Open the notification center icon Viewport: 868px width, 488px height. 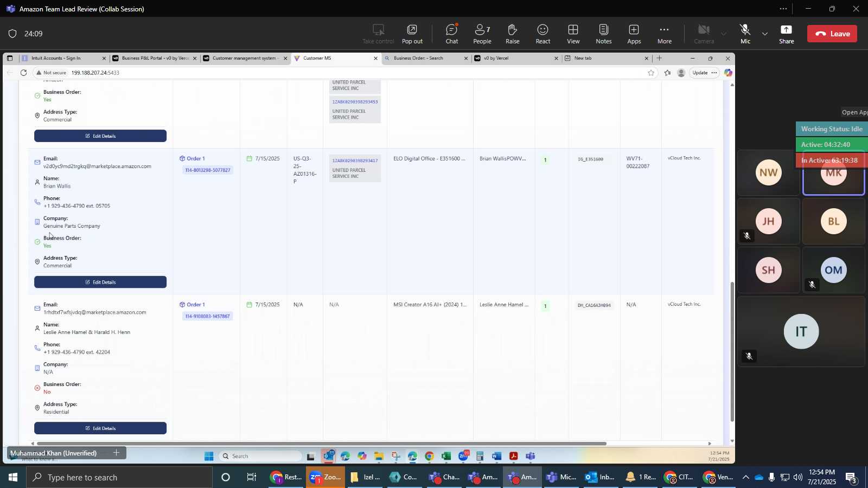pos(851,478)
